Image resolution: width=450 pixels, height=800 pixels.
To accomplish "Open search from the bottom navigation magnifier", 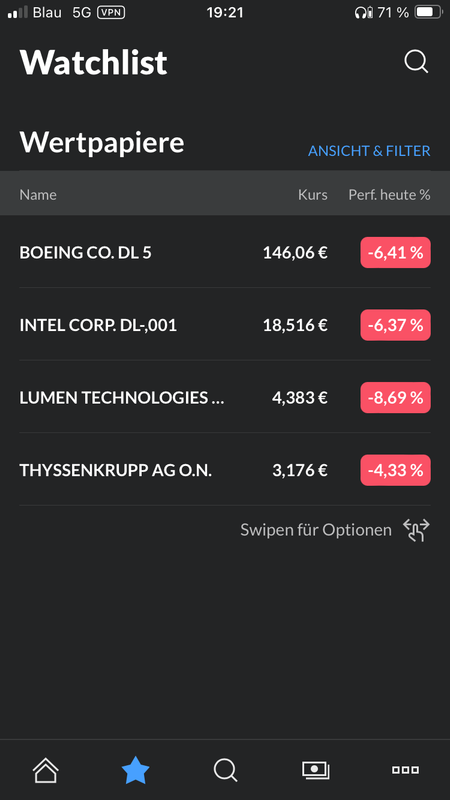I will 226,770.
